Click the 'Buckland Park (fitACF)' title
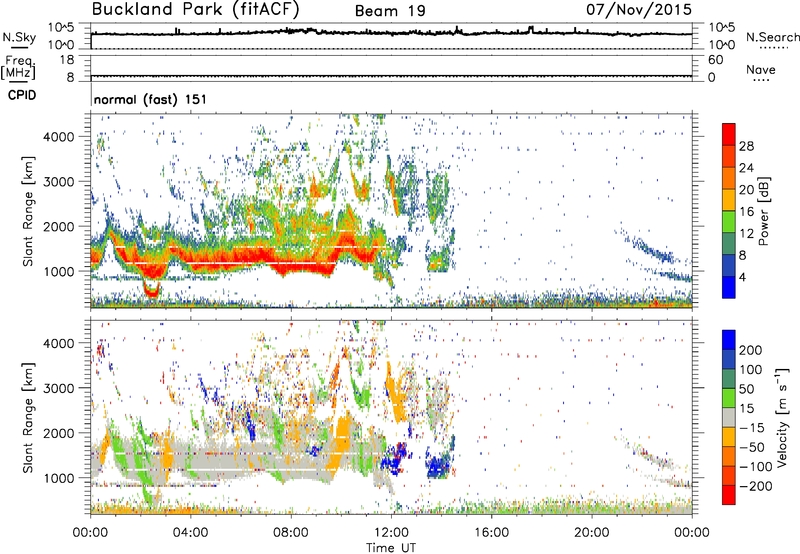This screenshot has height=554, width=800. (x=195, y=9)
